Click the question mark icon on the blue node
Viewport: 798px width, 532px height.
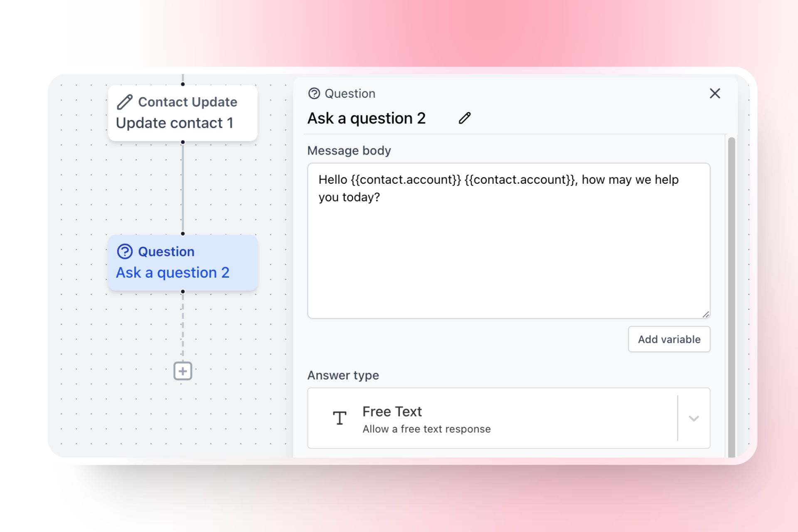tap(125, 251)
